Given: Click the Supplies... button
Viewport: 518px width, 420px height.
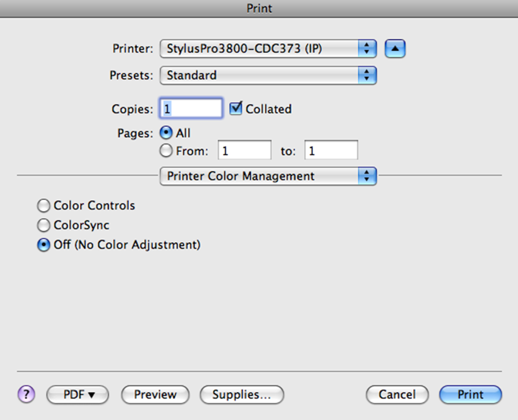Looking at the screenshot, I should 242,395.
